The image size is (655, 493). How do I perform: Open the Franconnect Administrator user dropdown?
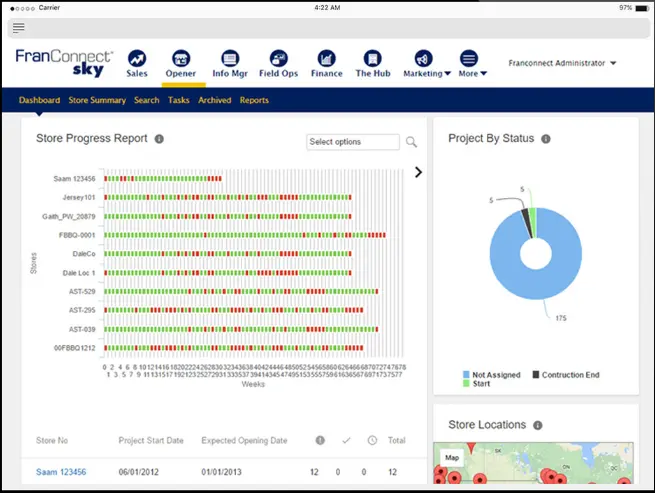[562, 63]
